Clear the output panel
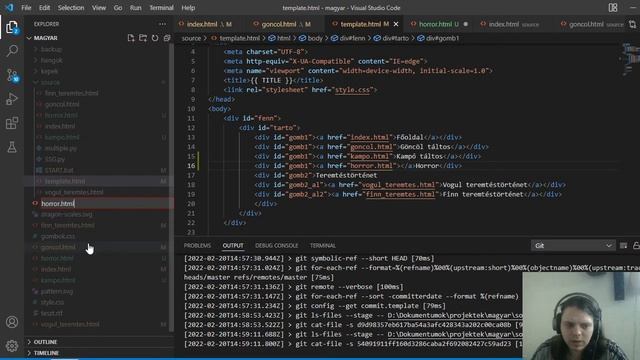Screen dimensions: 640x360 click(x=623, y=246)
